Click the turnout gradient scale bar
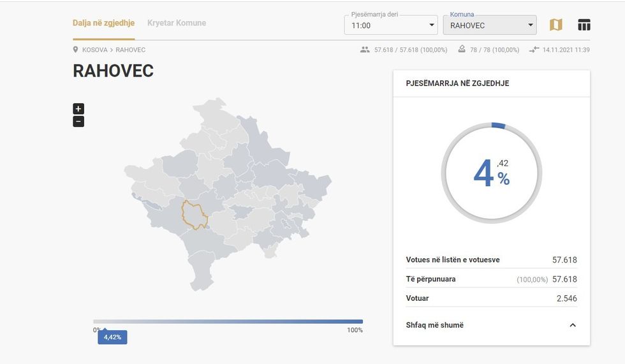 tap(228, 322)
